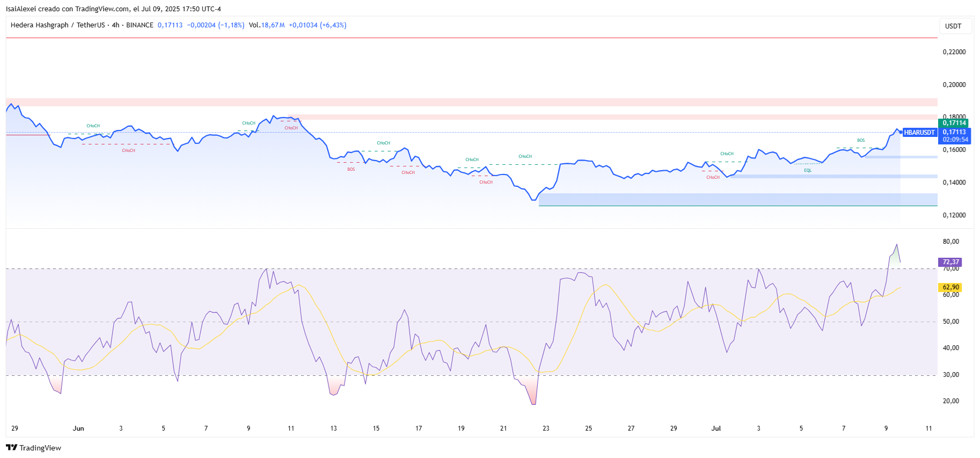Screen dimensions: 980x458
Task: Click the BINANCE exchange label
Action: [140, 25]
